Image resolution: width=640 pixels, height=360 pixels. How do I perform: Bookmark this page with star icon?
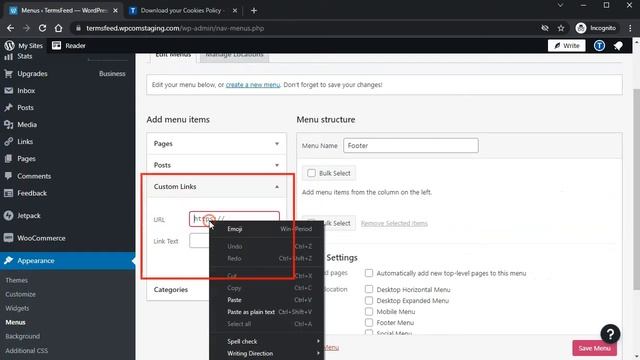click(x=561, y=28)
